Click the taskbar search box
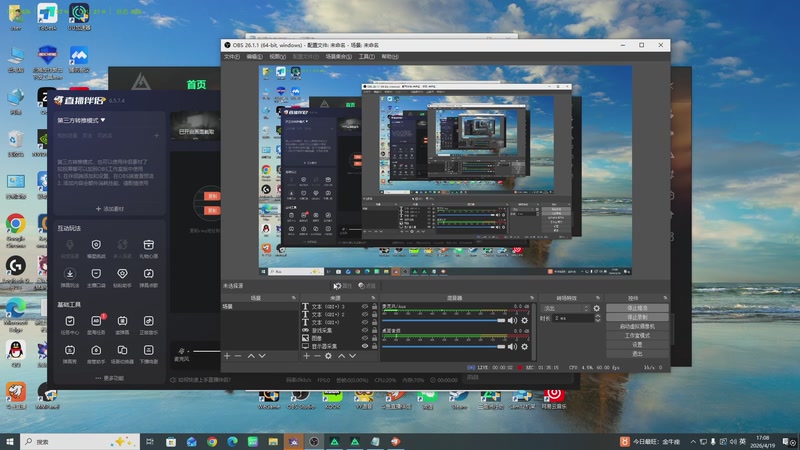800x450 pixels. coord(80,441)
